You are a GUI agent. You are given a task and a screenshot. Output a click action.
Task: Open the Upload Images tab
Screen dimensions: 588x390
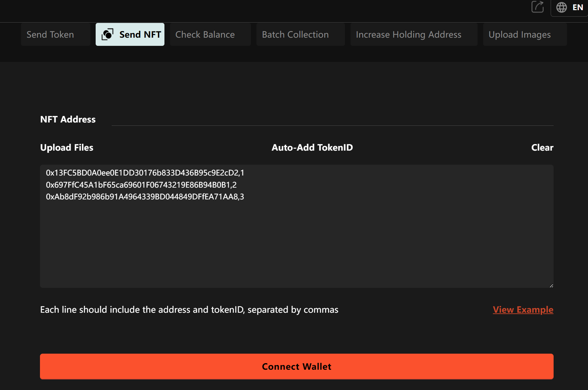[520, 34]
